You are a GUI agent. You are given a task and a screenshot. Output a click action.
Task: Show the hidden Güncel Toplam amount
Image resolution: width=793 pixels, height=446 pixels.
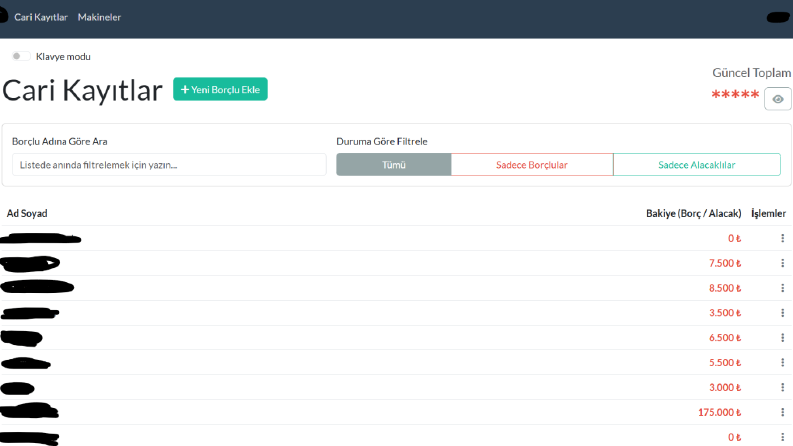click(778, 99)
